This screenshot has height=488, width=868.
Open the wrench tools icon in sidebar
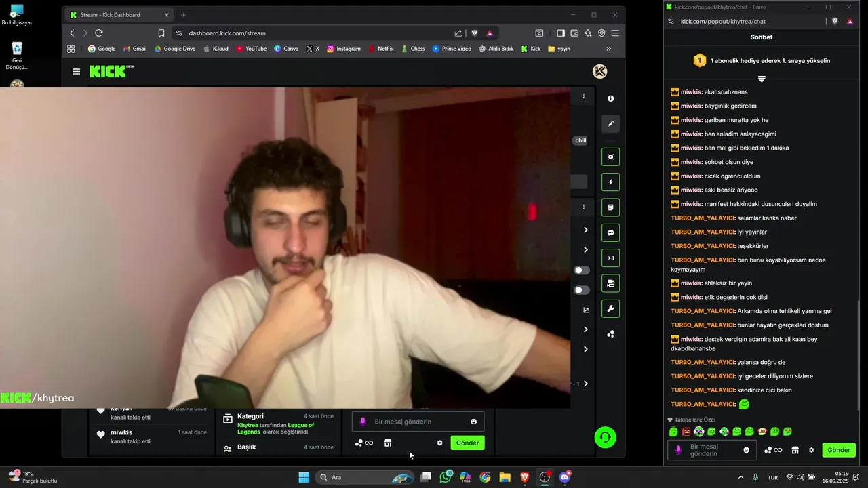(x=610, y=309)
